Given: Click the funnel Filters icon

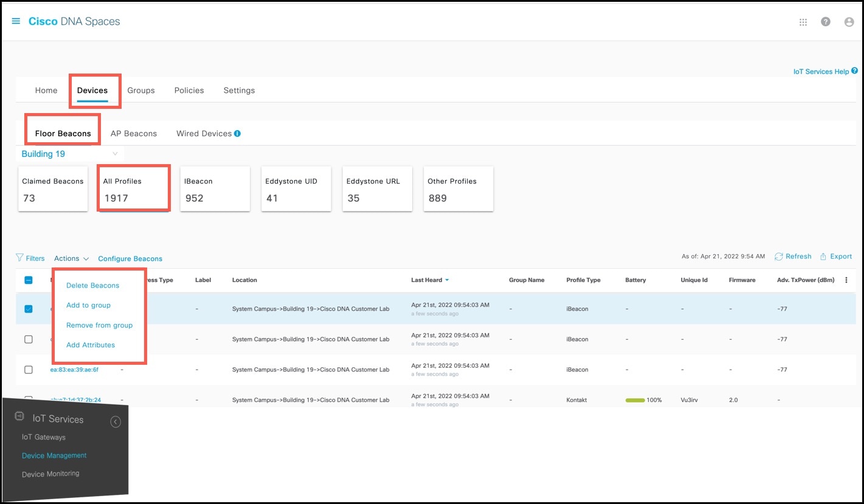Looking at the screenshot, I should tap(19, 258).
